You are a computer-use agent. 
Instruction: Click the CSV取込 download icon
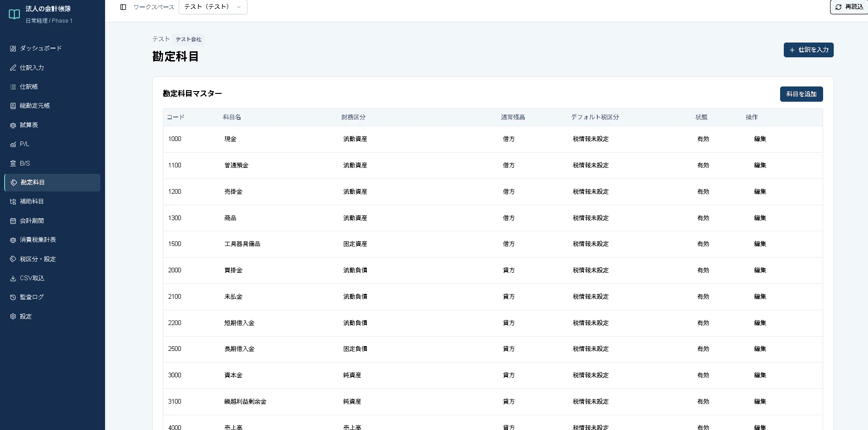click(13, 278)
